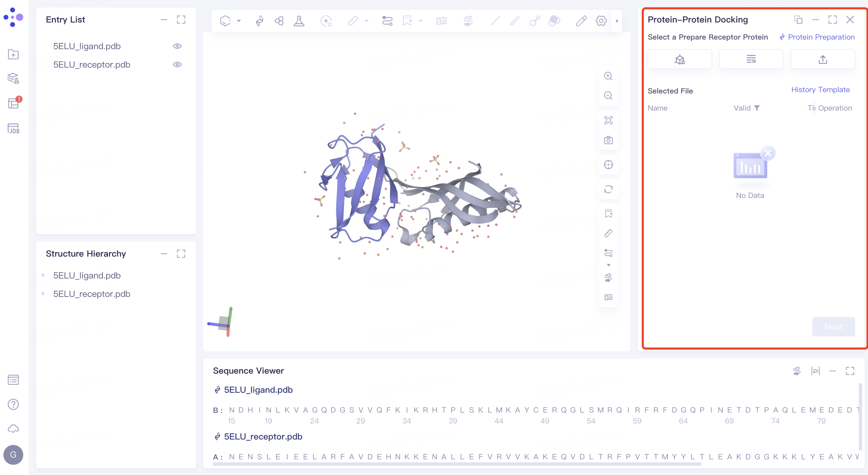868x475 pixels.
Task: Select the structure picker icon under Receptor Protein
Action: [680, 59]
